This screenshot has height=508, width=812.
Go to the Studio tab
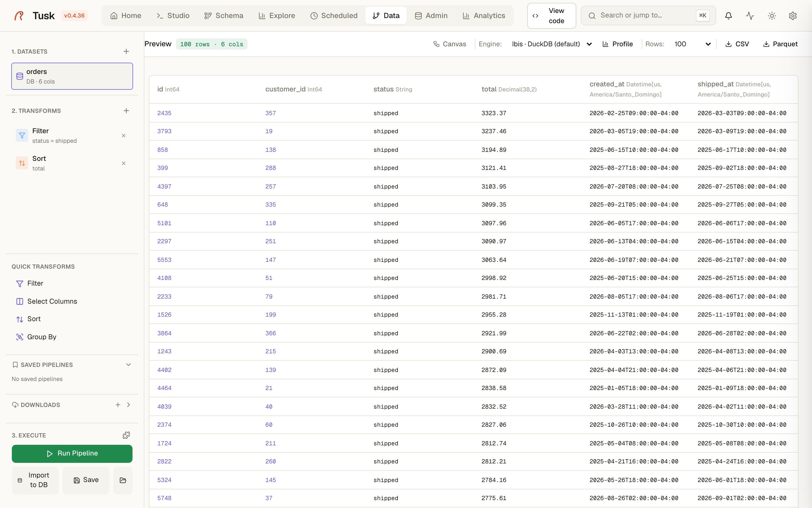click(x=173, y=16)
